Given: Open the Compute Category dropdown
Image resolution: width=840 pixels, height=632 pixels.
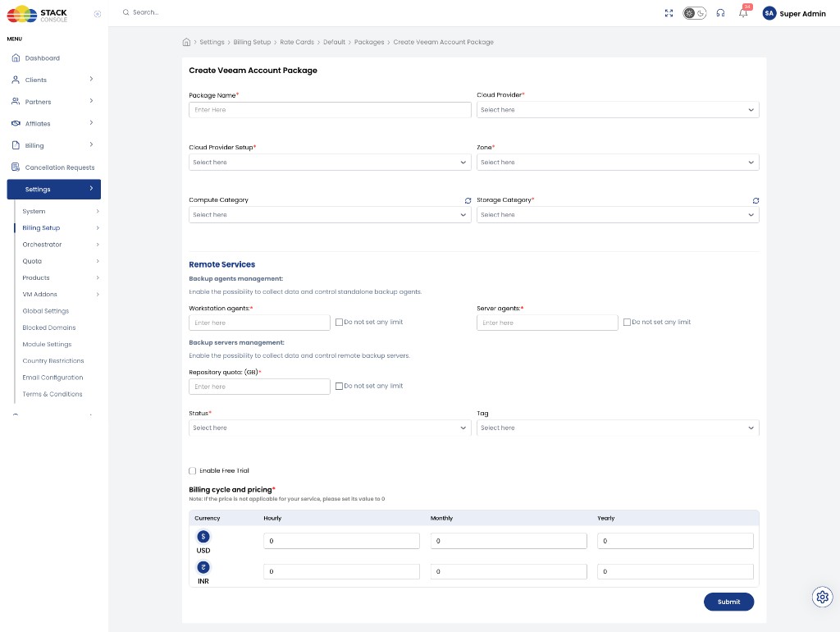Looking at the screenshot, I should (330, 215).
